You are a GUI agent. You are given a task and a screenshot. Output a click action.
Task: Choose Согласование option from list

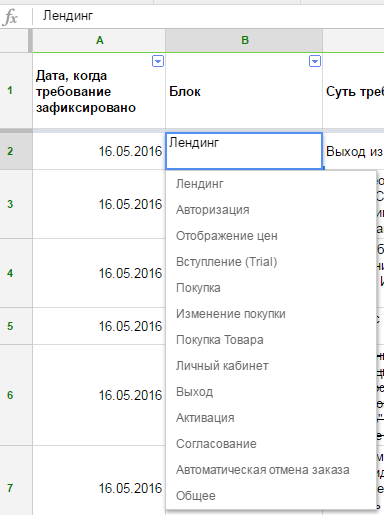tap(271, 444)
